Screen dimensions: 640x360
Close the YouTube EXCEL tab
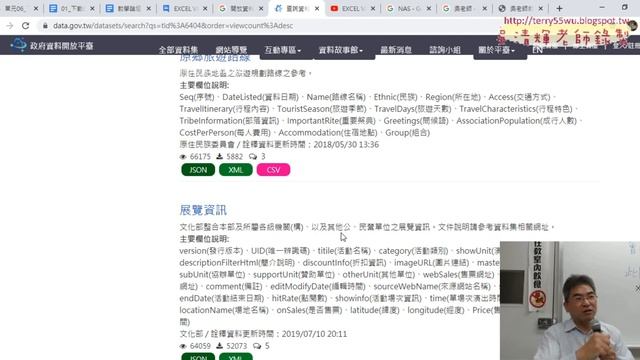point(373,8)
